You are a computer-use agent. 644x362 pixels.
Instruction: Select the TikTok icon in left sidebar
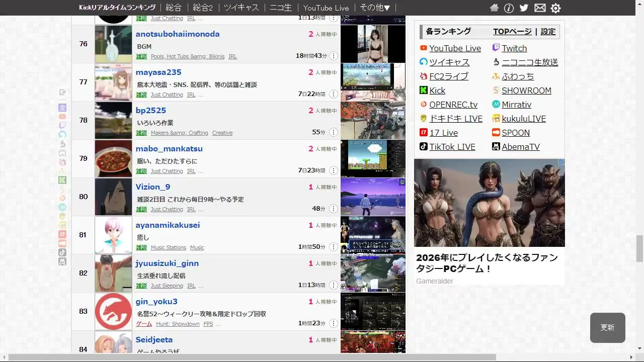(62, 252)
